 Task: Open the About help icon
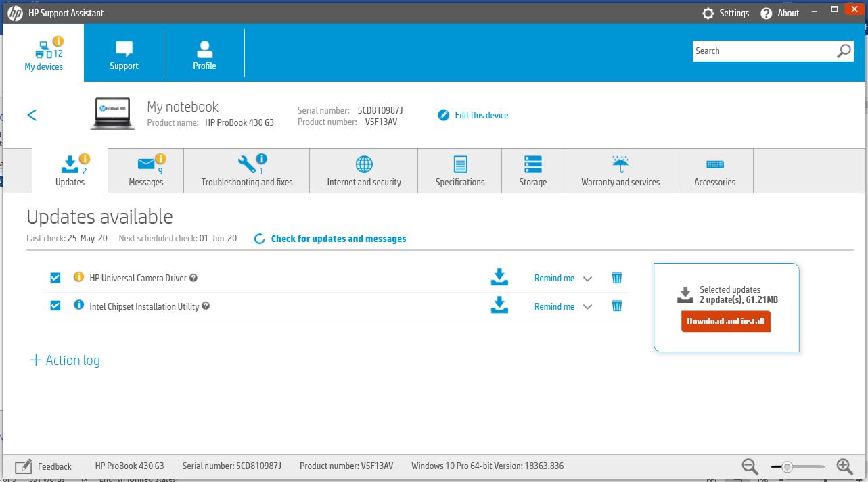click(767, 14)
